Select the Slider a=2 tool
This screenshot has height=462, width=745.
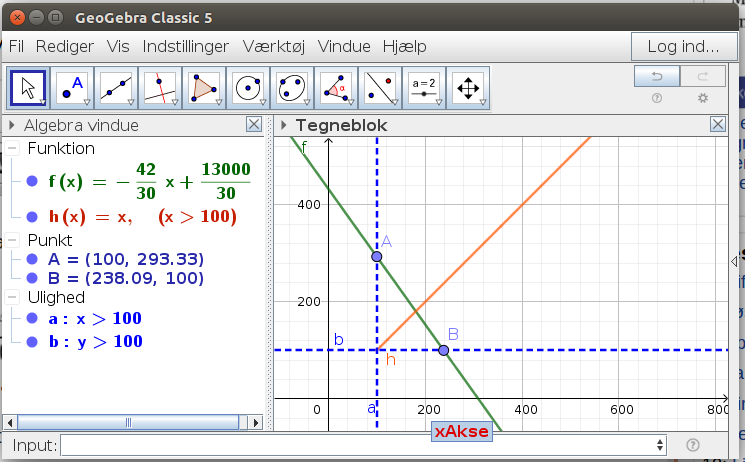424,88
